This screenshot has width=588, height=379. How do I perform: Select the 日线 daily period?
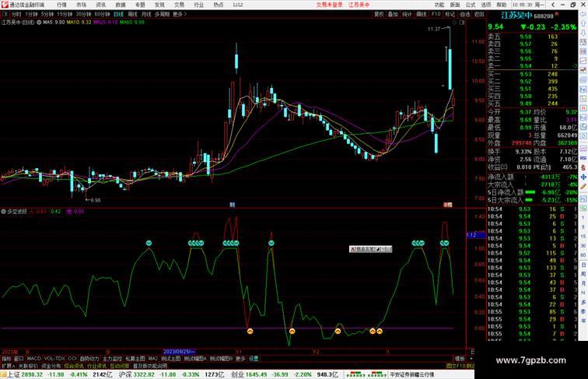(x=118, y=14)
